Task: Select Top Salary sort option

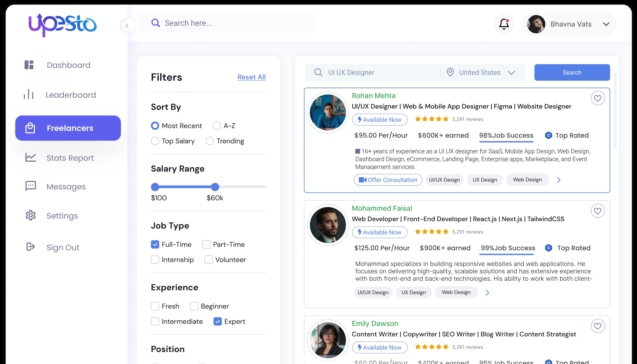Action: click(155, 141)
